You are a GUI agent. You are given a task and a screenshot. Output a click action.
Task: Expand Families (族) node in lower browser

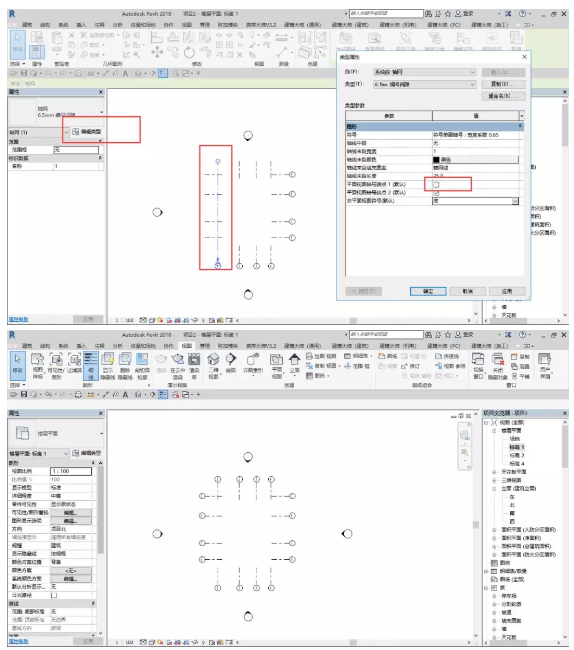pos(487,588)
